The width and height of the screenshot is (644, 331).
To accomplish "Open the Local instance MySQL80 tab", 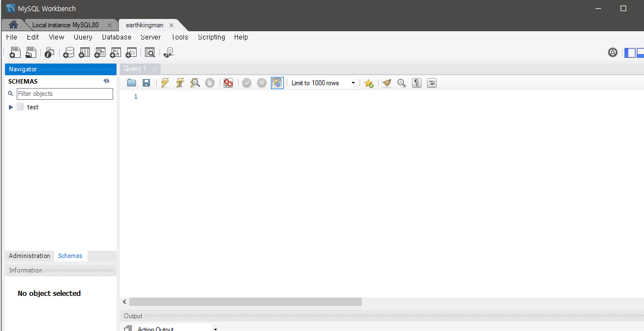I will pos(65,25).
